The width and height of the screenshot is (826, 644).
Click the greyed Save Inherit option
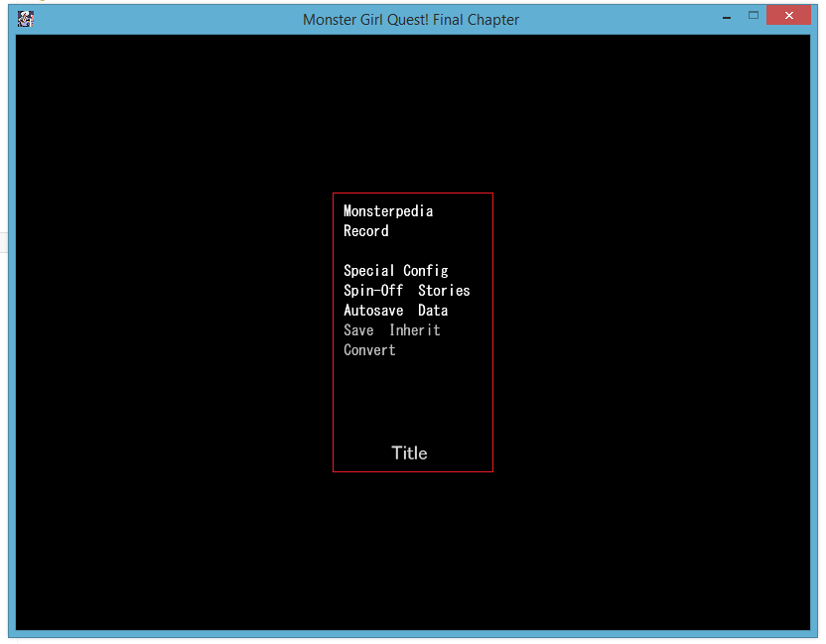(392, 330)
